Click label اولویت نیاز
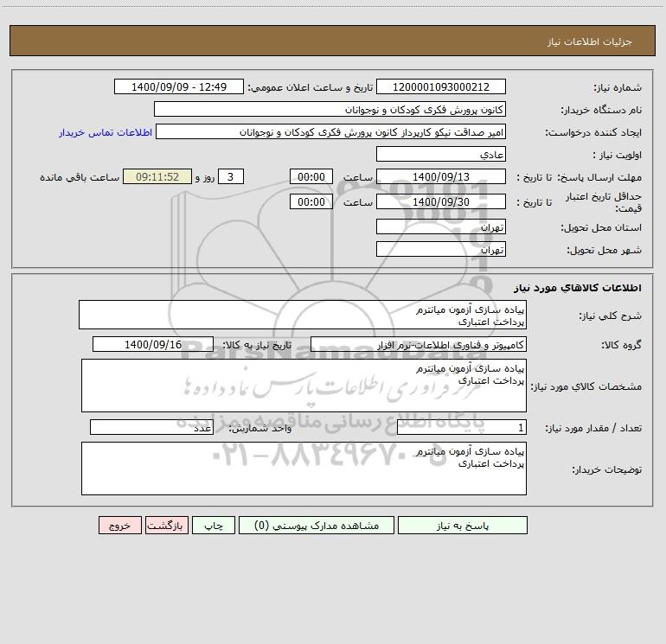 click(618, 155)
